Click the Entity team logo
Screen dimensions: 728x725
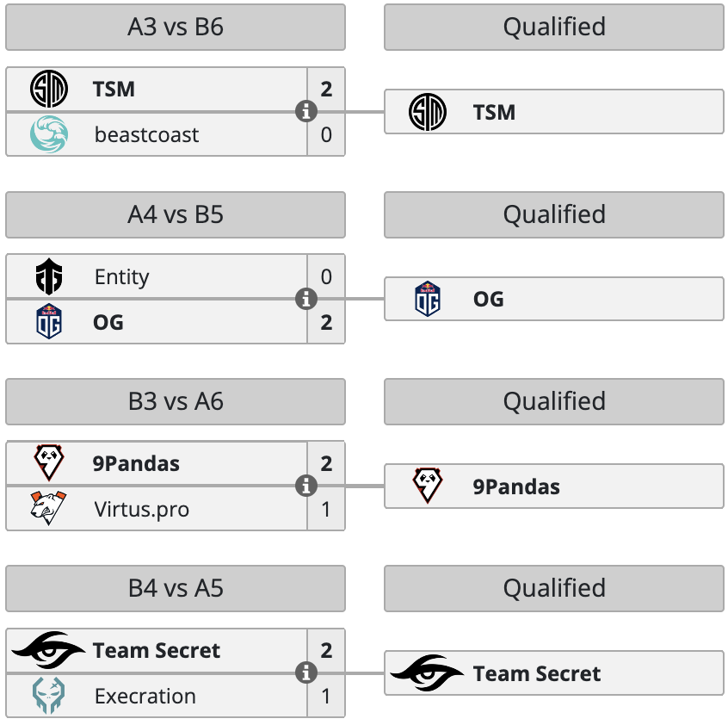(49, 277)
